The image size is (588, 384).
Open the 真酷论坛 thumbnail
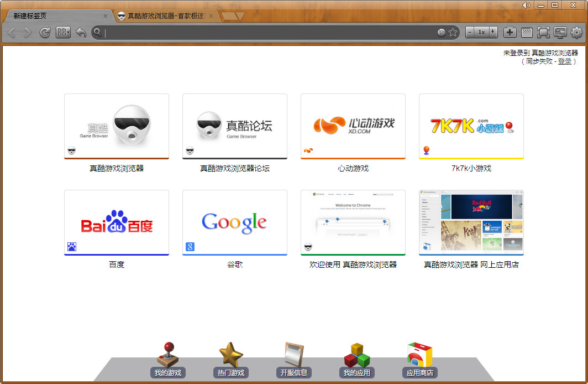(x=235, y=126)
